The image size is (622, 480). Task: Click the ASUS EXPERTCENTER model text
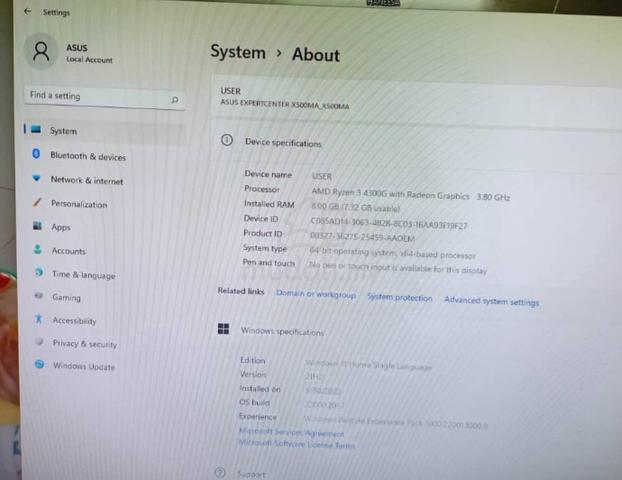pos(285,104)
